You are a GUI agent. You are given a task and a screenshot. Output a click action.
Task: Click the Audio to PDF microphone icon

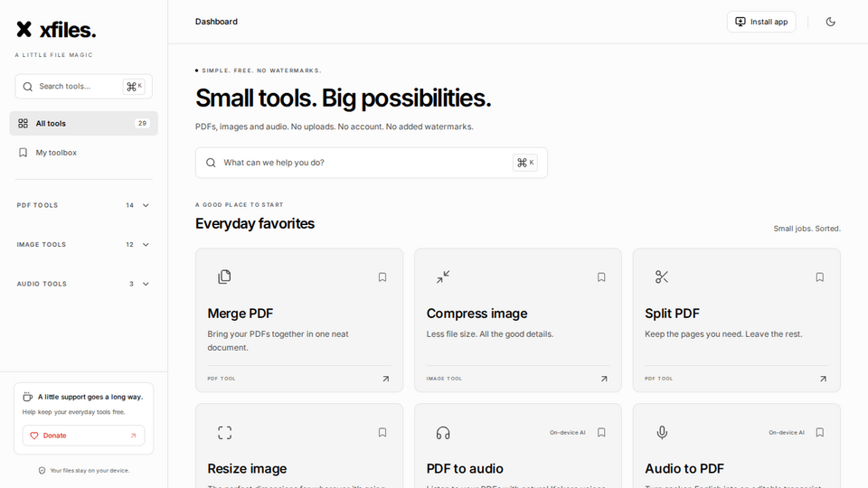662,432
